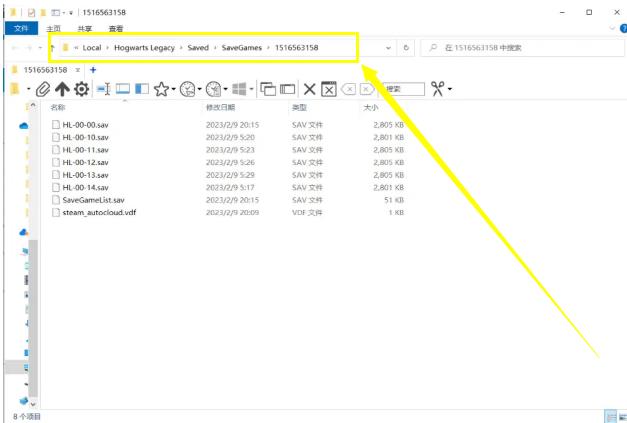Click the paperclip icon in the toolbar
The width and height of the screenshot is (627, 423).
(43, 90)
